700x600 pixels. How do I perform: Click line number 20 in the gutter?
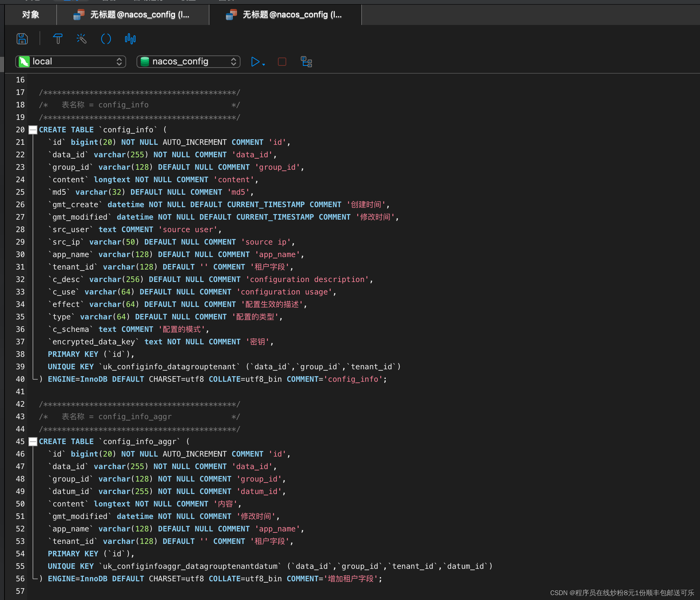coord(20,130)
